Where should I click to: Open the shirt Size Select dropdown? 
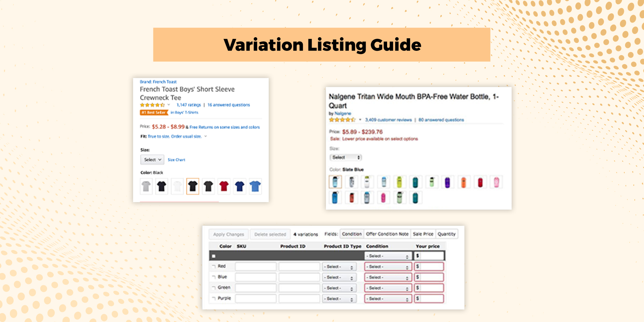[152, 160]
